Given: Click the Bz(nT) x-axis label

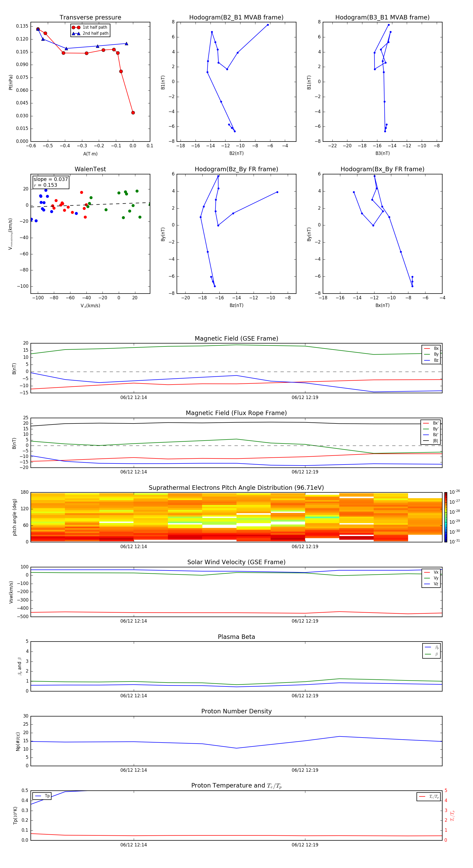Looking at the screenshot, I should (x=236, y=305).
